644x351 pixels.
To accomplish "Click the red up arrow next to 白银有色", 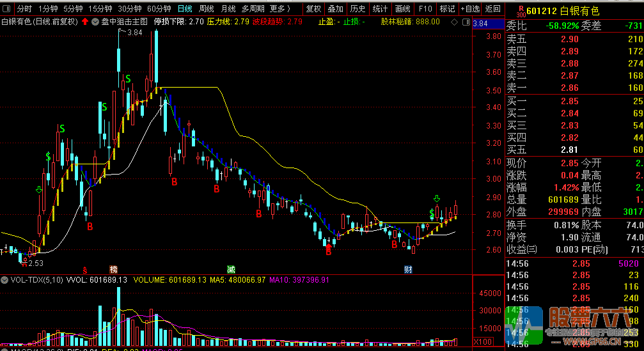I will [x=85, y=21].
